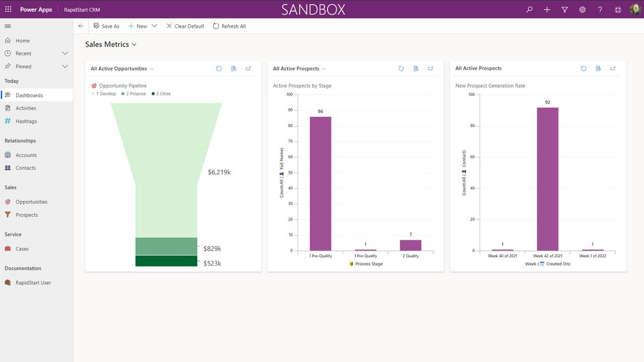Screen dimensions: 644x362
Task: Open the settings gear icon
Action: (x=582, y=10)
